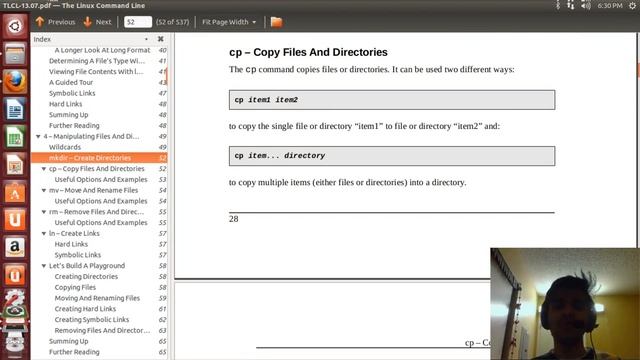Open Ubuntu Dash home launcher icon
This screenshot has height=360, width=640.
[15, 27]
